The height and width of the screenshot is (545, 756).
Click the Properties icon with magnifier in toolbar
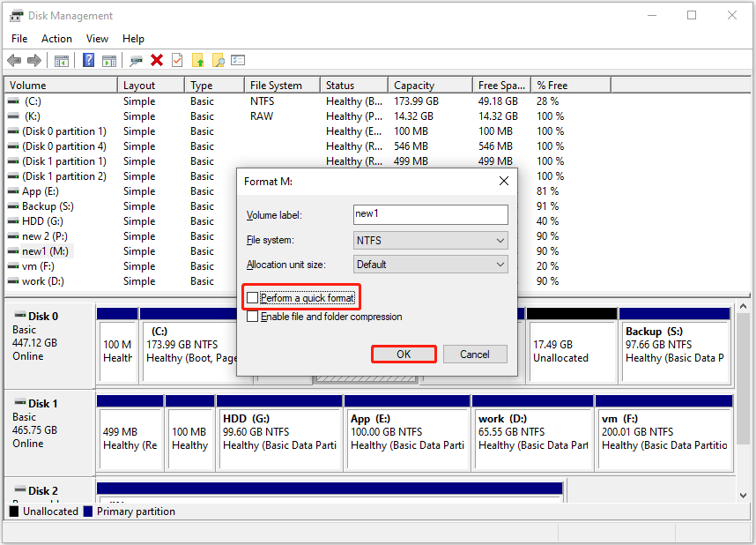pyautogui.click(x=238, y=60)
